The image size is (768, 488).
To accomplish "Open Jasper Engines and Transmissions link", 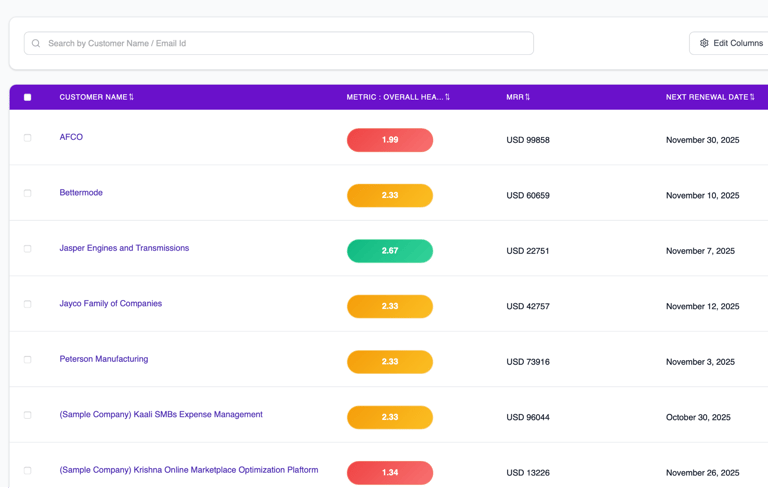I will [124, 248].
